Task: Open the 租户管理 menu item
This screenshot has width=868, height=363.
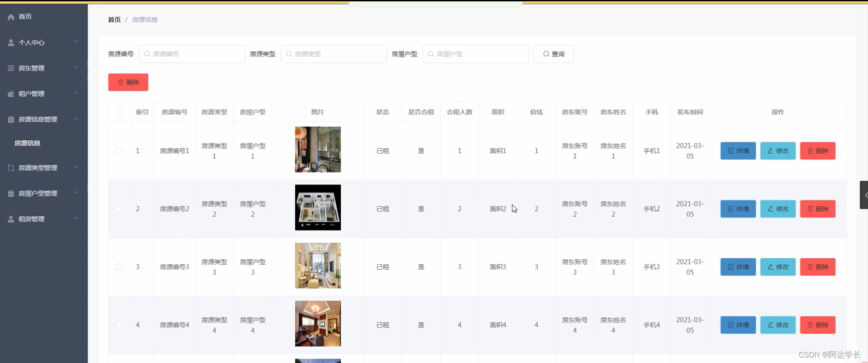Action: point(44,94)
